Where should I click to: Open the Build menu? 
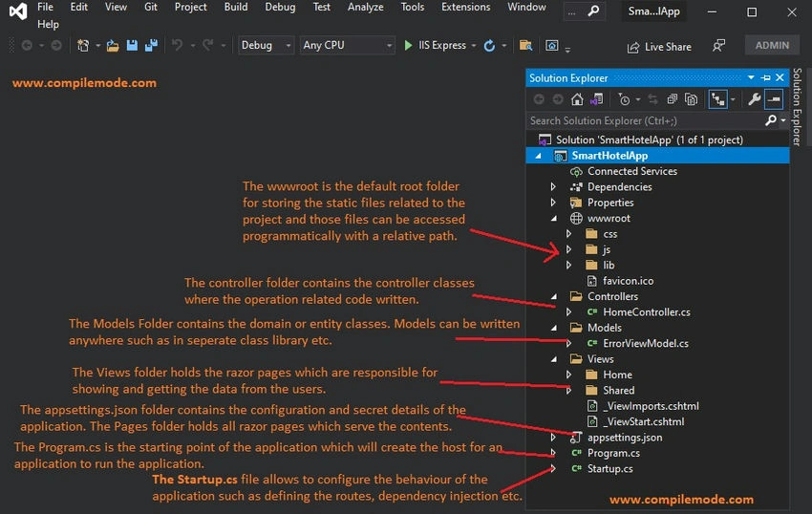[236, 8]
